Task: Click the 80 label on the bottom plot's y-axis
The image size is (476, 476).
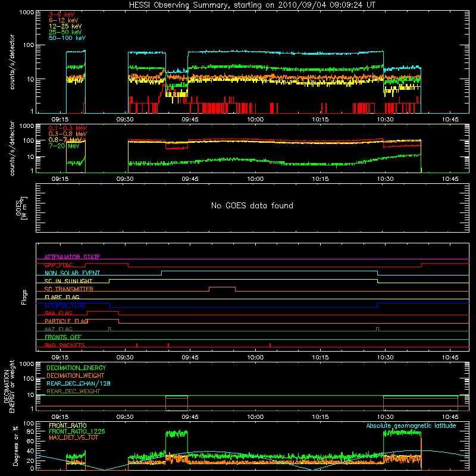Action: (31, 431)
